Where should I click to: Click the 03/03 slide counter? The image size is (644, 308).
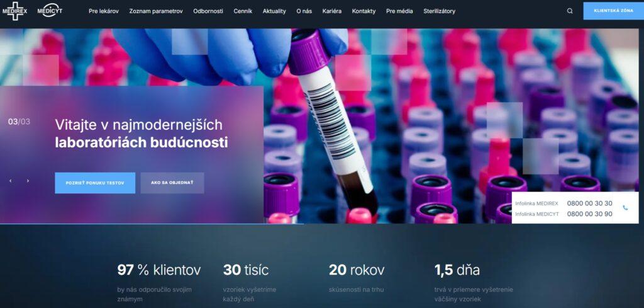(19, 122)
